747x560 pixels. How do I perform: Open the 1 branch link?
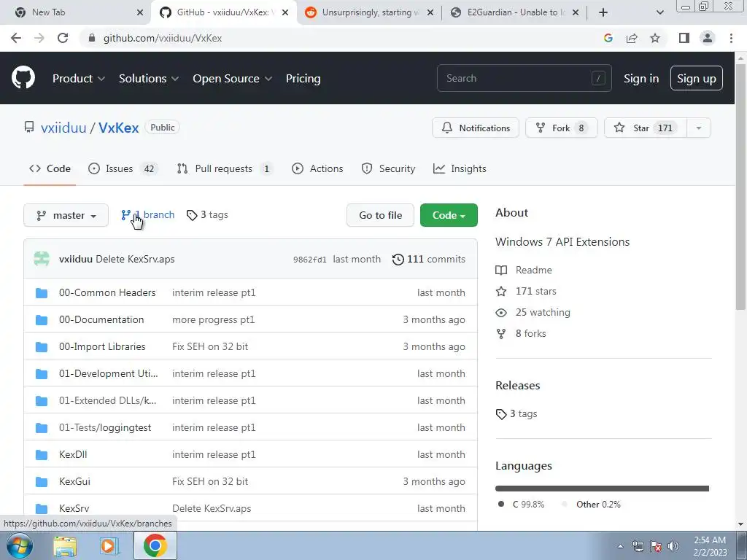point(147,215)
